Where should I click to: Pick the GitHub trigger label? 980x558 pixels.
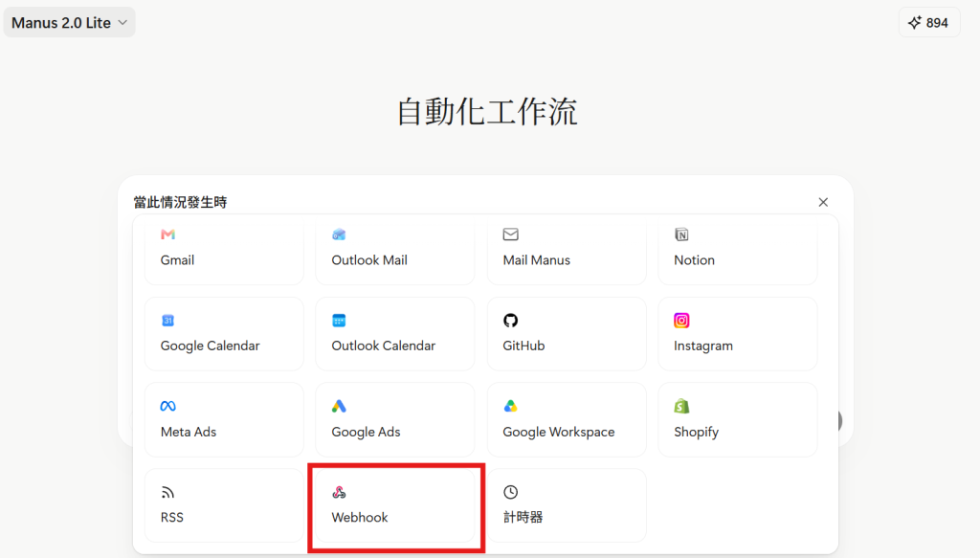click(x=523, y=346)
